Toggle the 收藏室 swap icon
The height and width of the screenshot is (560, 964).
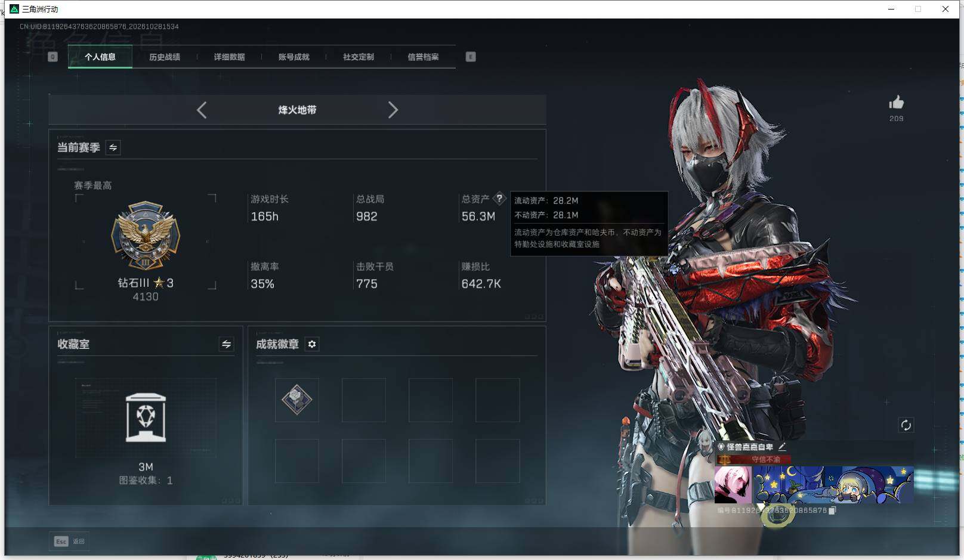(x=226, y=344)
